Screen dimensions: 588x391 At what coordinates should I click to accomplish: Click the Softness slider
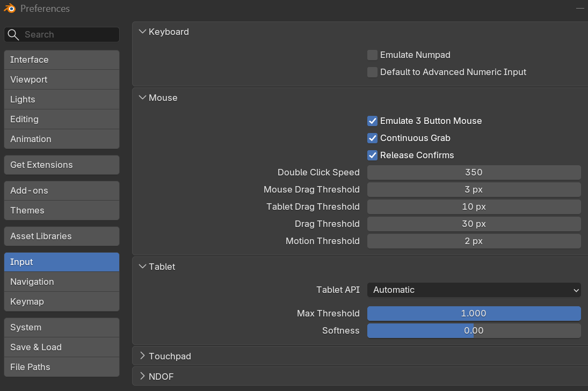474,331
